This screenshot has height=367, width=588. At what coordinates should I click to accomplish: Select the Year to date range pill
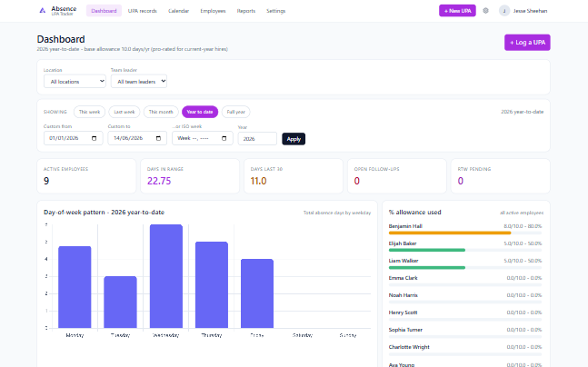coord(200,112)
